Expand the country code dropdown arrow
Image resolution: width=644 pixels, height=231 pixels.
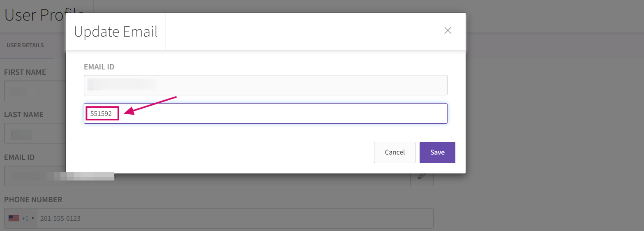(x=33, y=219)
